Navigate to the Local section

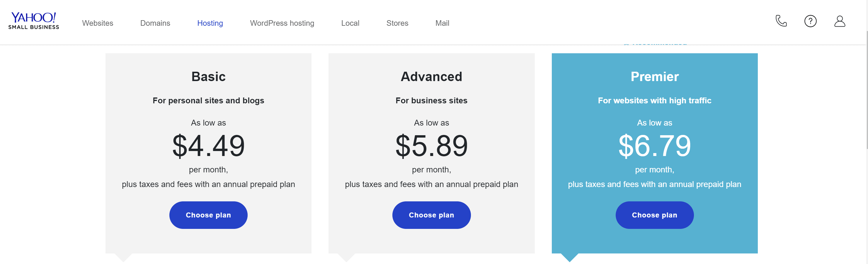(x=350, y=23)
